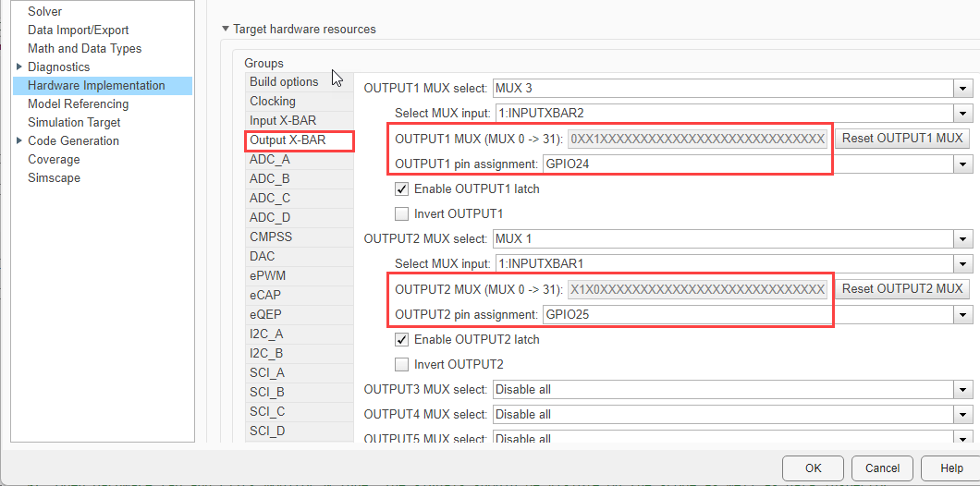Click the OUTPUT2 MUX value field
Image resolution: width=980 pixels, height=486 pixels.
[697, 289]
